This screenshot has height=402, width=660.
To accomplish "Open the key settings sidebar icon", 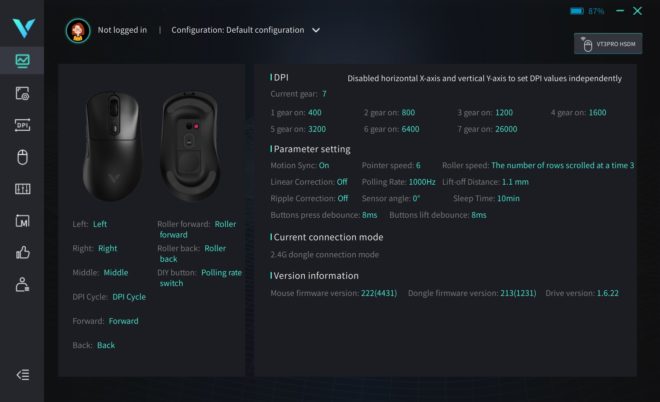I will (22, 93).
